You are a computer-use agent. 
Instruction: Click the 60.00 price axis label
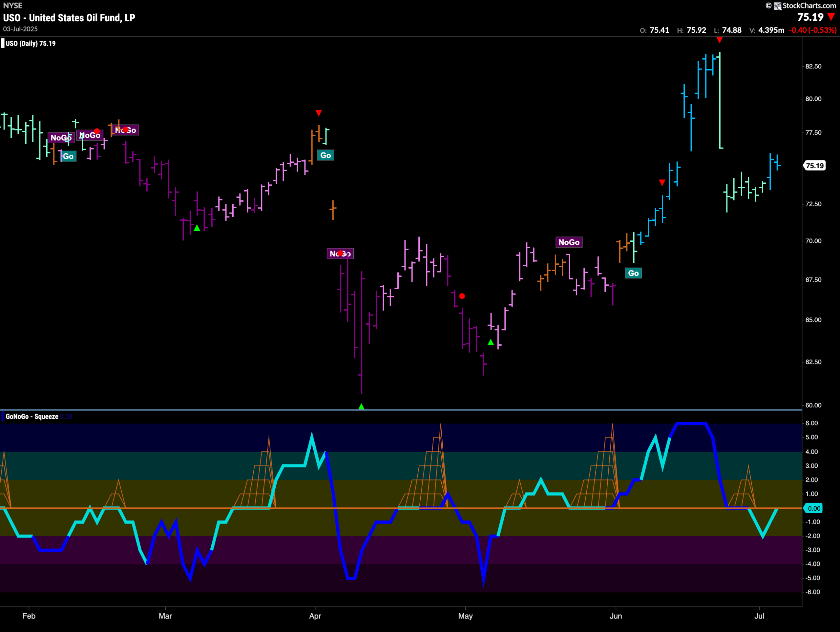tap(813, 405)
